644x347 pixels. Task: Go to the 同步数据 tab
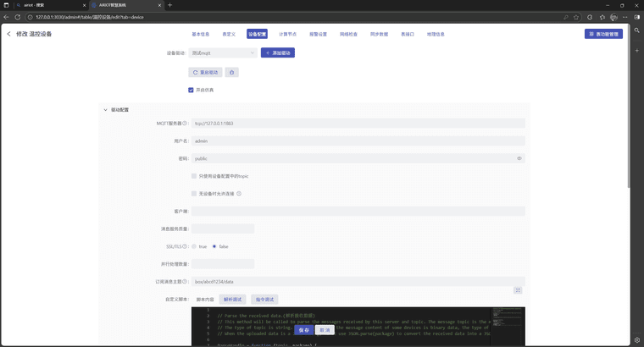[x=379, y=34]
